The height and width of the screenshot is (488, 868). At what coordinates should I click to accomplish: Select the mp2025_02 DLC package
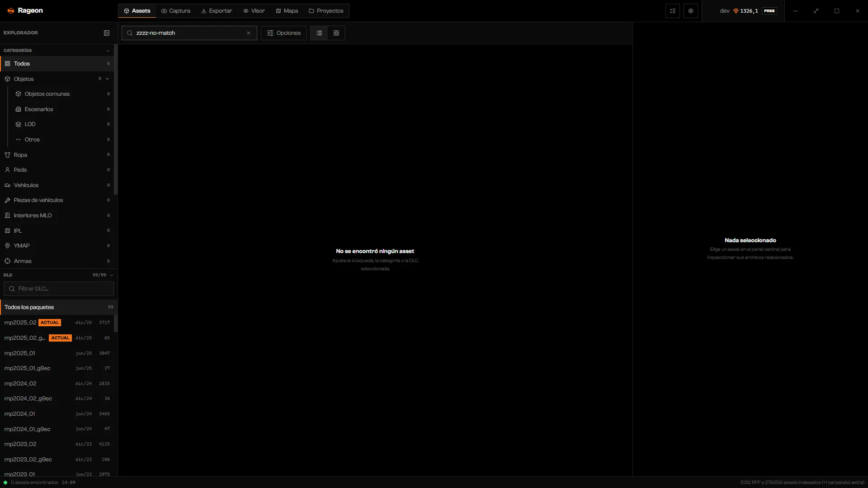coord(57,323)
